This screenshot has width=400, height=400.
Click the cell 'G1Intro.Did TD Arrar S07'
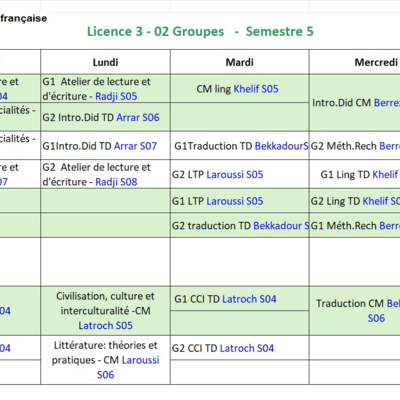(x=105, y=146)
